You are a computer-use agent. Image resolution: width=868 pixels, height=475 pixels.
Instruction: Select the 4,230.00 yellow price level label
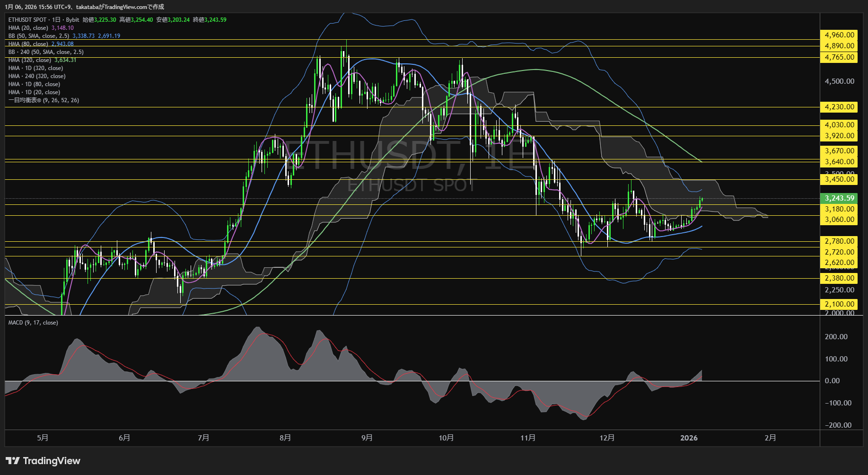tap(839, 107)
